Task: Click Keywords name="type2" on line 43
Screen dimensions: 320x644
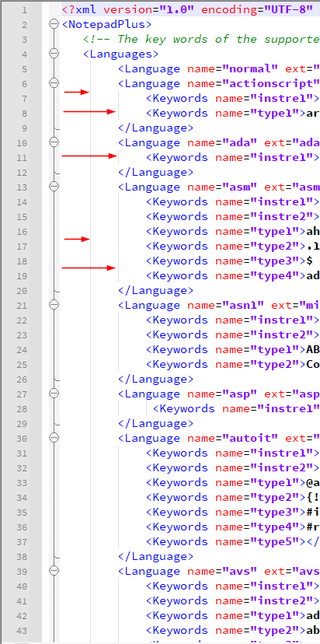Action: [x=226, y=631]
